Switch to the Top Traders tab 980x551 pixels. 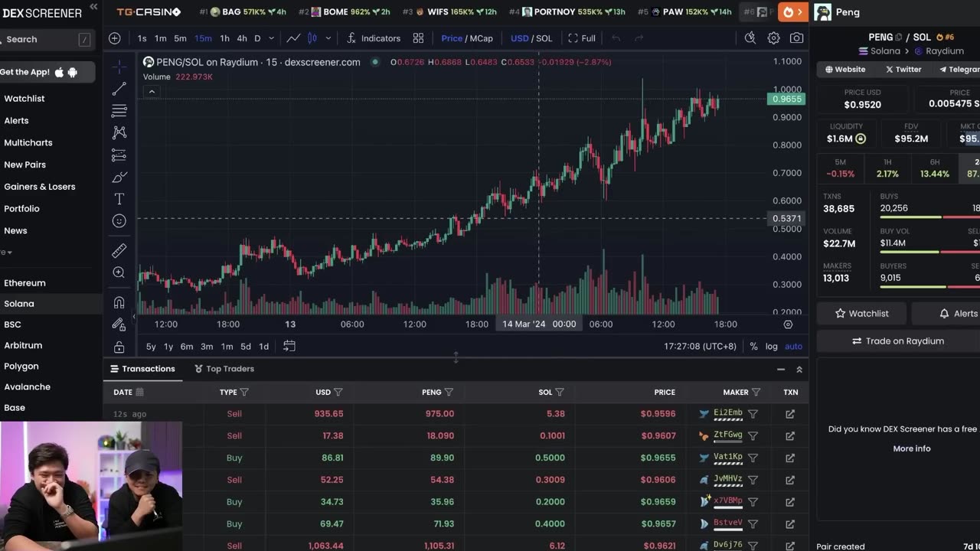[x=224, y=369]
